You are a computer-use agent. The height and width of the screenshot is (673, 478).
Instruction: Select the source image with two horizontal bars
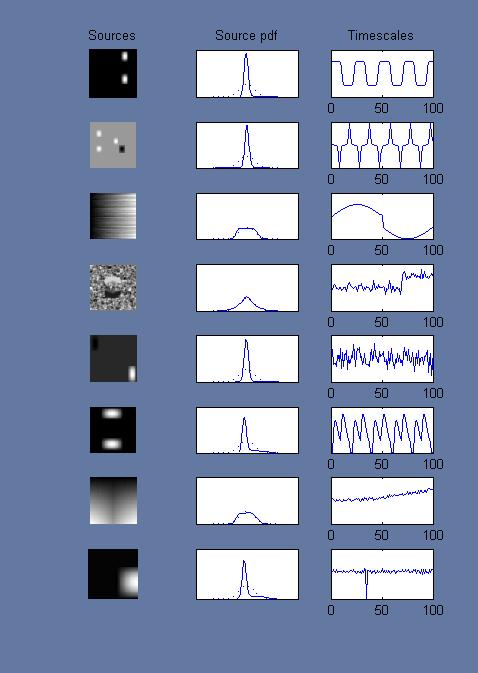click(113, 430)
